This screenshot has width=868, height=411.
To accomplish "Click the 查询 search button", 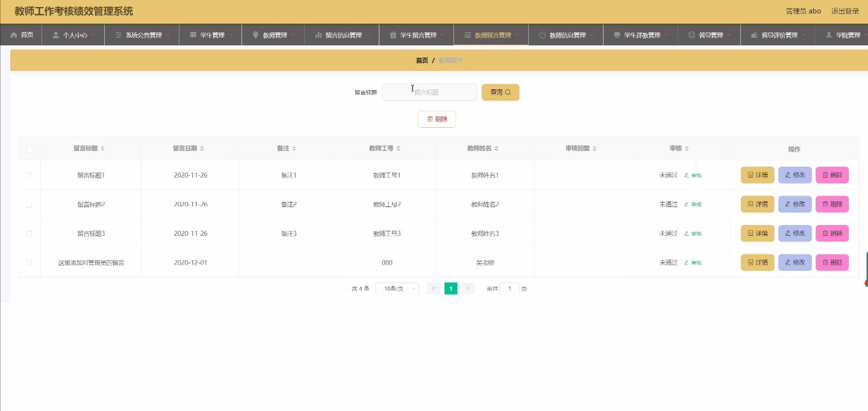I will point(500,92).
